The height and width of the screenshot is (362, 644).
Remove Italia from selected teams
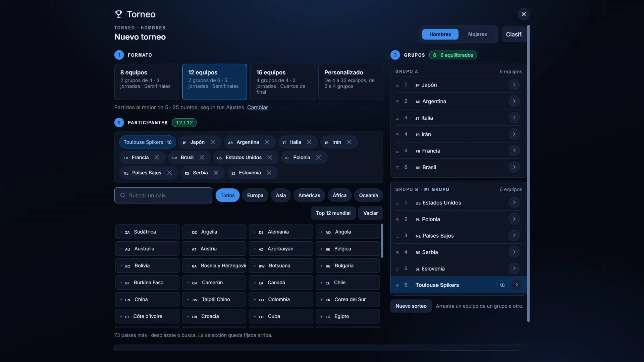pyautogui.click(x=309, y=142)
